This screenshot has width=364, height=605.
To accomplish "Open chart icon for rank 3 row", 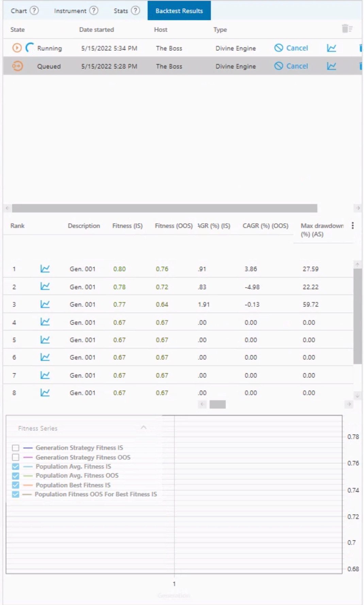I will coord(45,304).
